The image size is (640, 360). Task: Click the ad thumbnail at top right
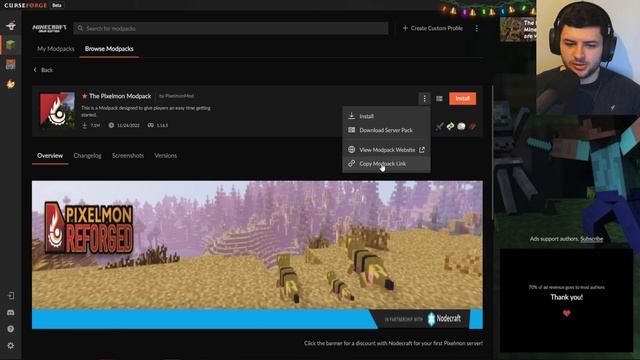pyautogui.click(x=518, y=29)
